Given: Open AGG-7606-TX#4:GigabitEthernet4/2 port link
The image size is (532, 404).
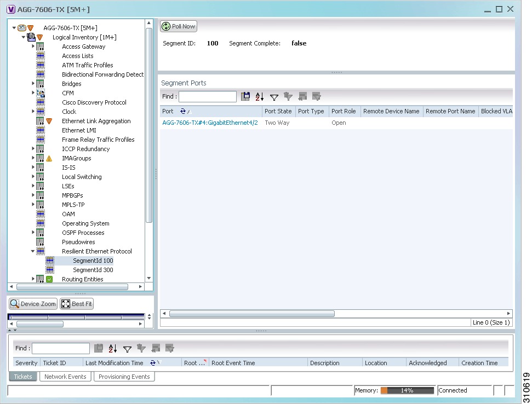Looking at the screenshot, I should [210, 123].
